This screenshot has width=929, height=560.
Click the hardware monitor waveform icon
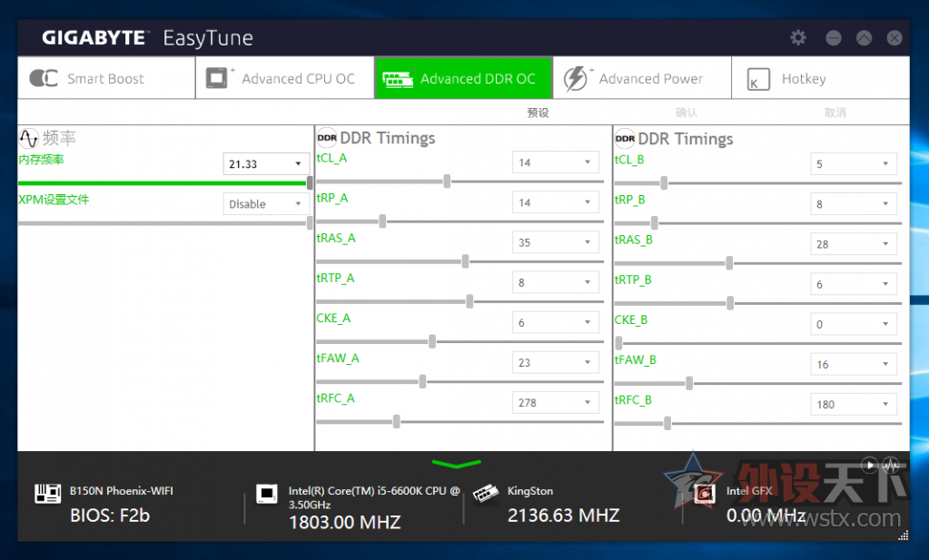coord(891,465)
